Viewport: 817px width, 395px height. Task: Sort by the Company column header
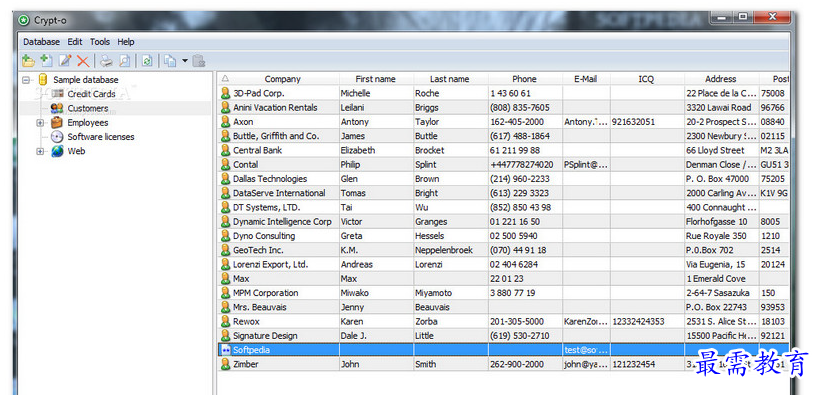(282, 79)
